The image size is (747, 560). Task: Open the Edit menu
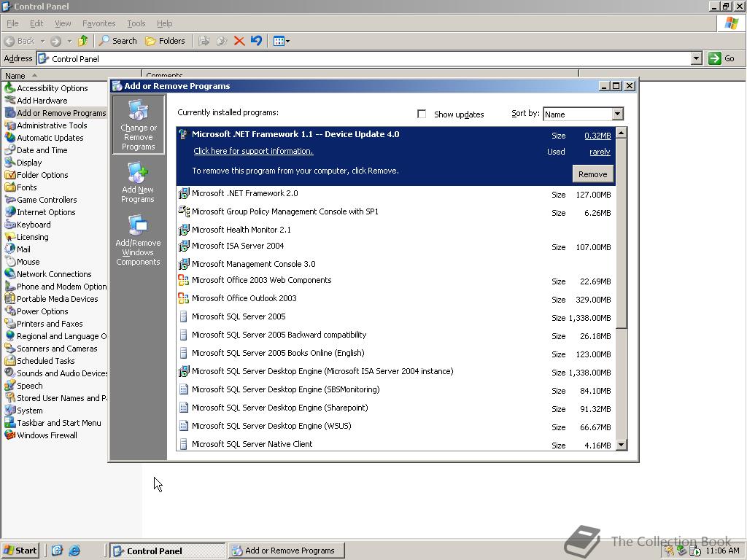[x=36, y=23]
